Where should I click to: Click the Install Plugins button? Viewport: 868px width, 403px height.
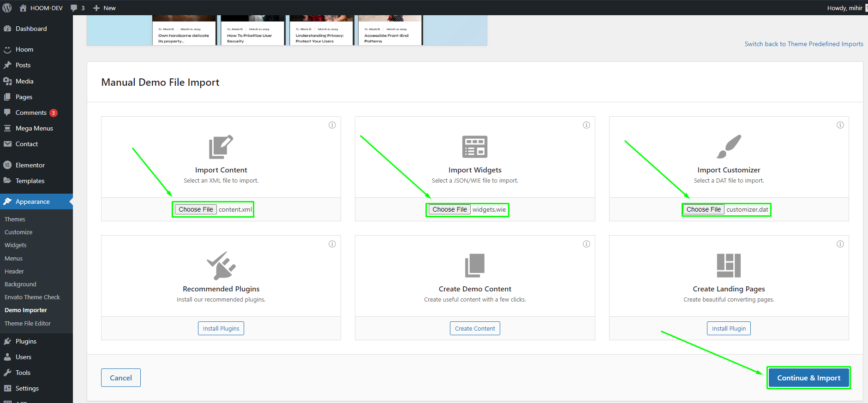pos(221,328)
